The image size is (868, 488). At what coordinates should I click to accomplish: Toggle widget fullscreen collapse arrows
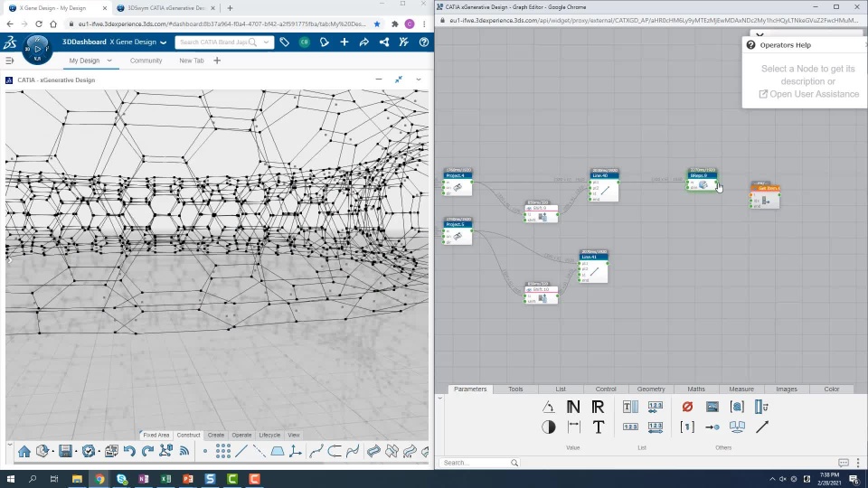(x=399, y=80)
